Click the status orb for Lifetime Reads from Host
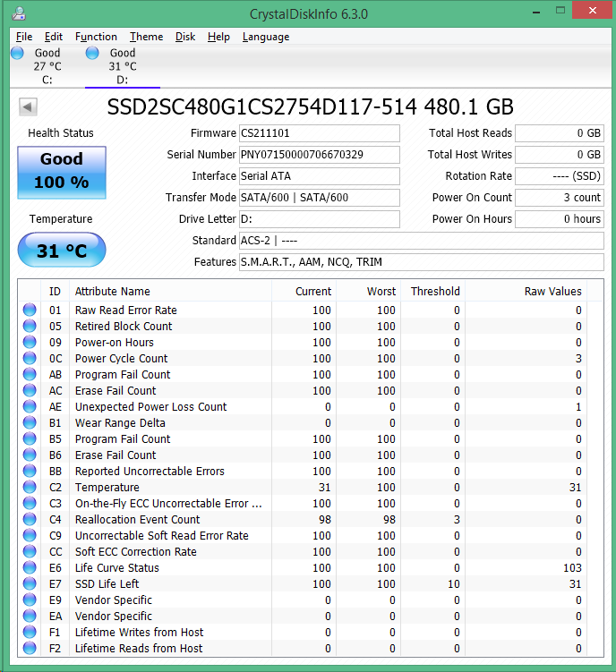Screen dimensions: 616x672 (x=30, y=649)
